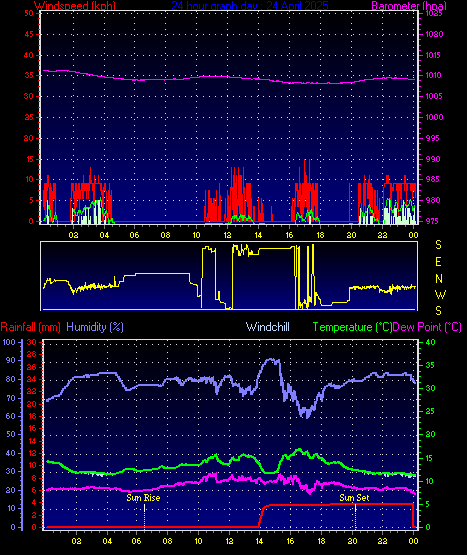Click the 100 value on humidity axis
The image size is (467, 555).
9,342
